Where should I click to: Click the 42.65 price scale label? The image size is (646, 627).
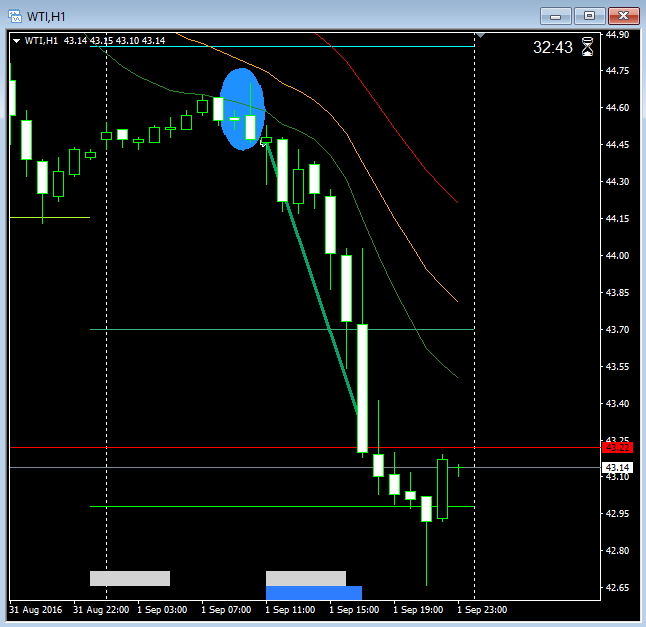point(617,588)
